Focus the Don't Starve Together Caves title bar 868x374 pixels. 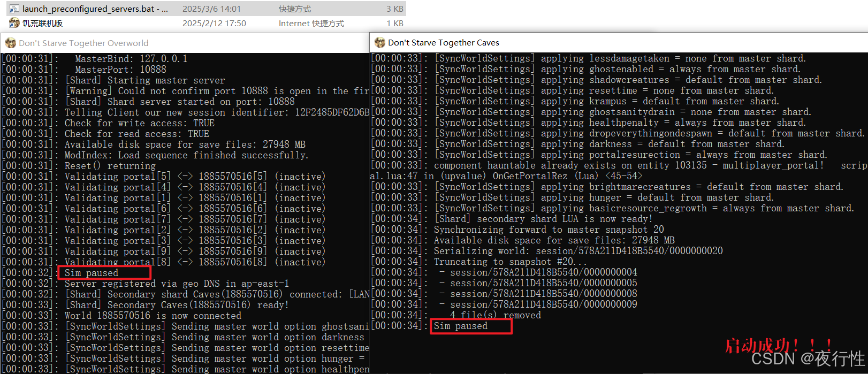[x=619, y=42]
